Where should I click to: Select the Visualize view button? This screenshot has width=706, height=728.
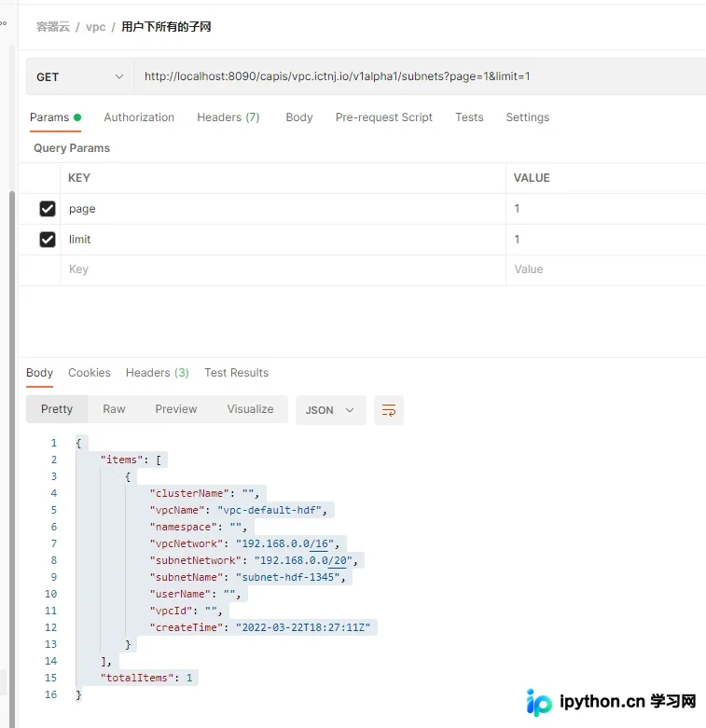coord(250,409)
